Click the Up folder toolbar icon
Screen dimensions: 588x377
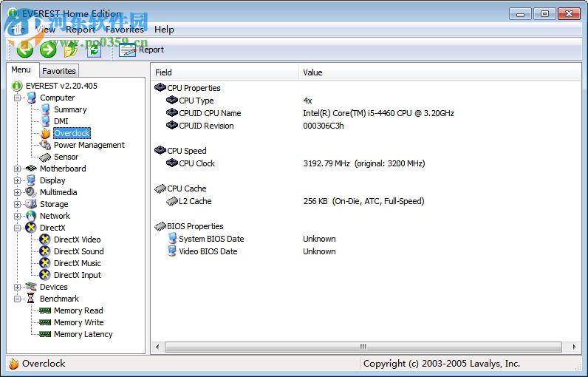tap(71, 50)
